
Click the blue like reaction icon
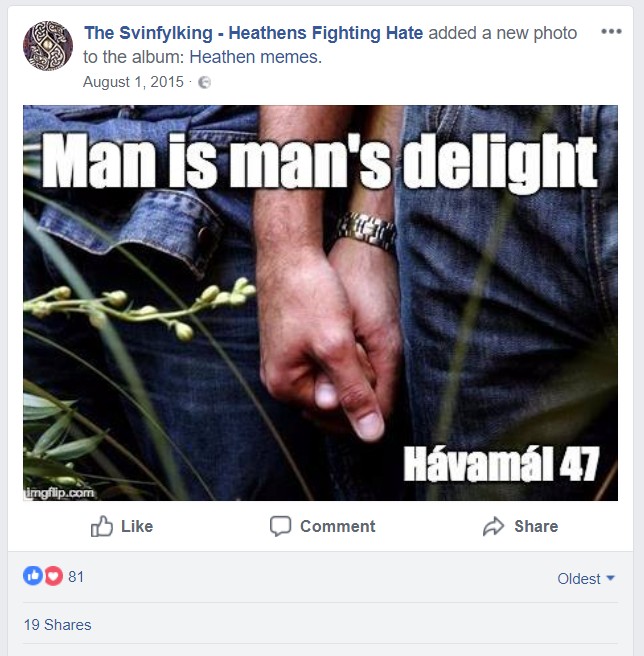pos(33,576)
